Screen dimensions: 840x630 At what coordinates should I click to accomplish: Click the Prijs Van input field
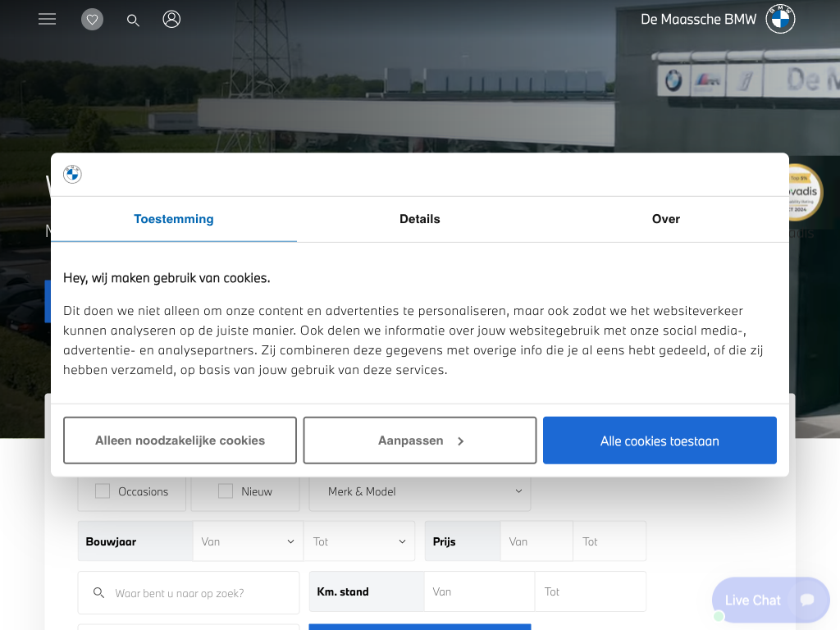[x=536, y=541]
